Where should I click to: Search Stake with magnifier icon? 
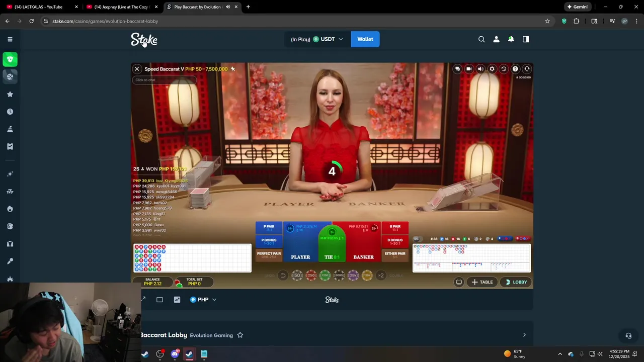coord(481,39)
